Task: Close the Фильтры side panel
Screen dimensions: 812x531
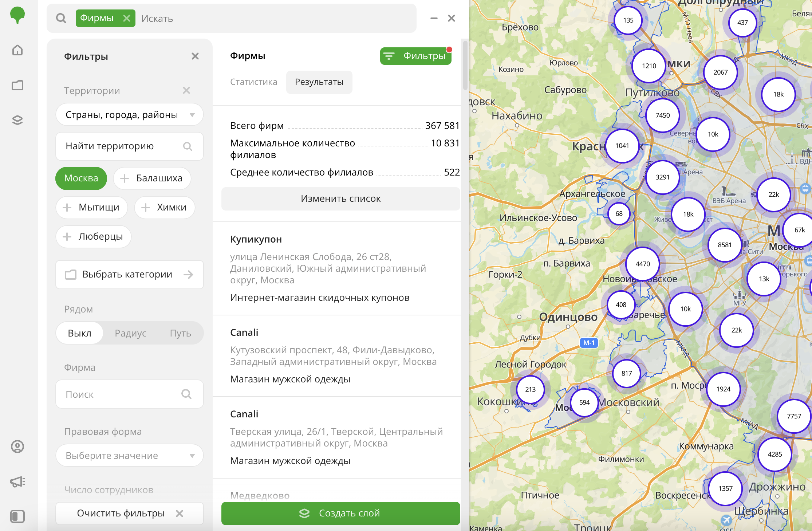Action: [195, 56]
